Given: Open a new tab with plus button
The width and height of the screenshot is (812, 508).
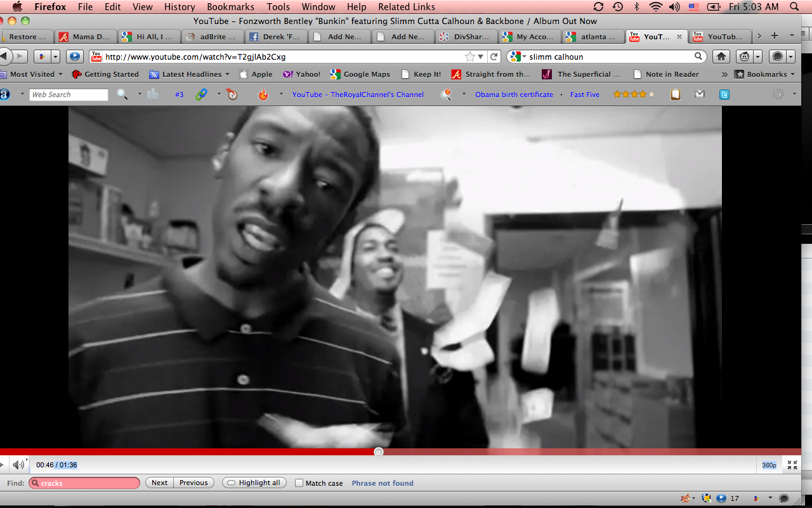Looking at the screenshot, I should (774, 36).
